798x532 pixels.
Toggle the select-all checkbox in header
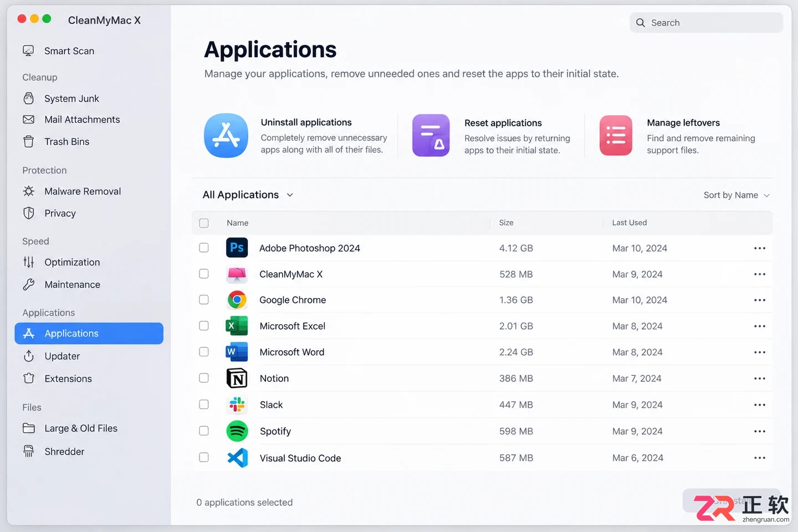(204, 223)
